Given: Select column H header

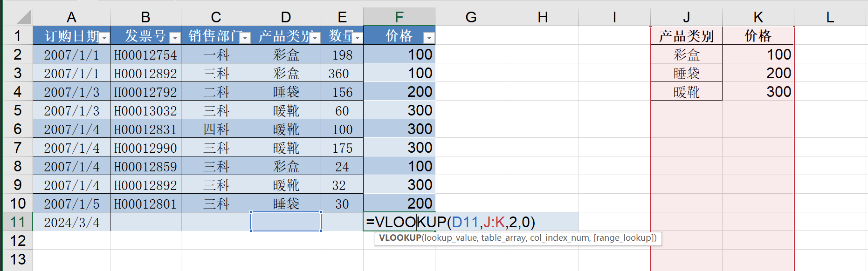Looking at the screenshot, I should click(543, 17).
